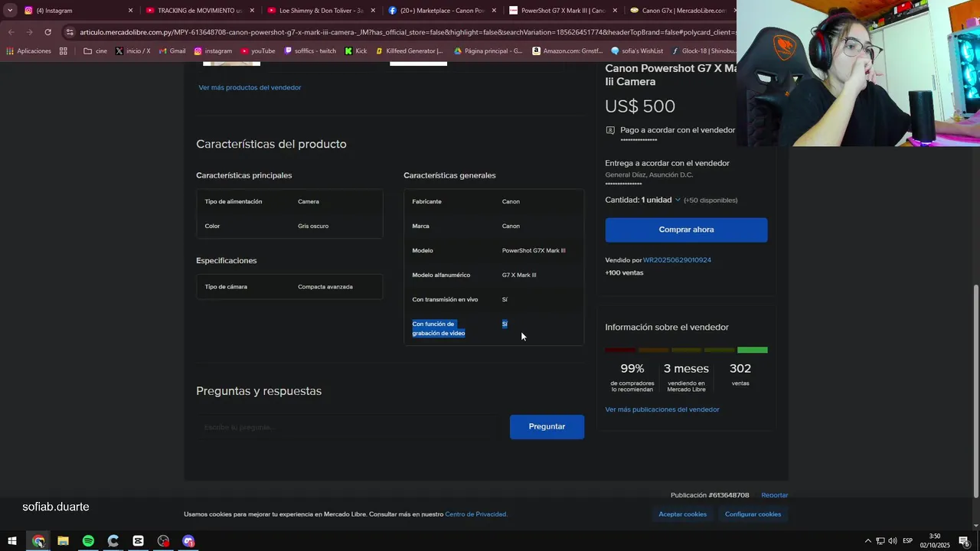
Task: Click the Gris oscuro color value
Action: (x=313, y=226)
